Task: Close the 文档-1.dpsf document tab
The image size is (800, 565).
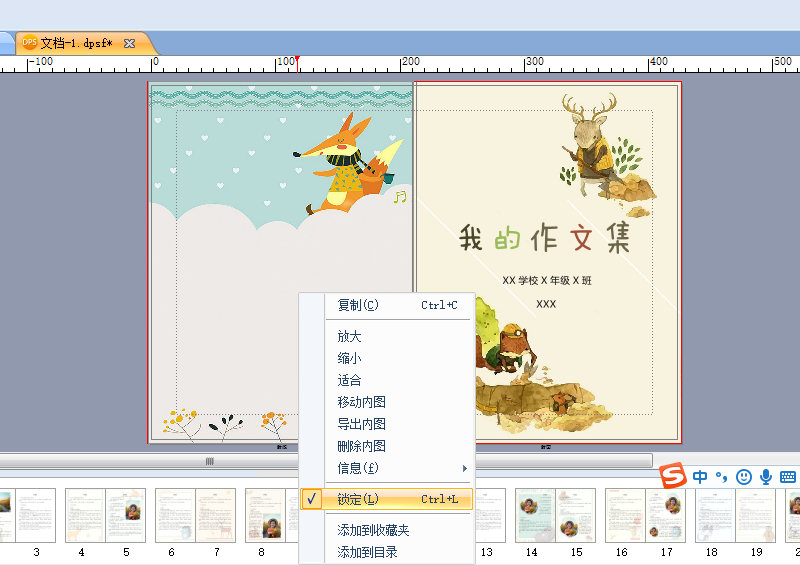Action: [130, 43]
